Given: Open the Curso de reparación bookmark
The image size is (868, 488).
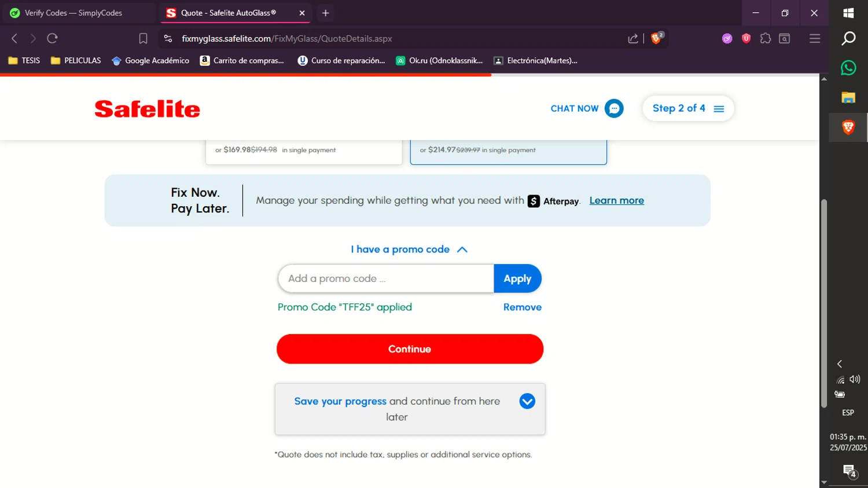Looking at the screenshot, I should [341, 60].
